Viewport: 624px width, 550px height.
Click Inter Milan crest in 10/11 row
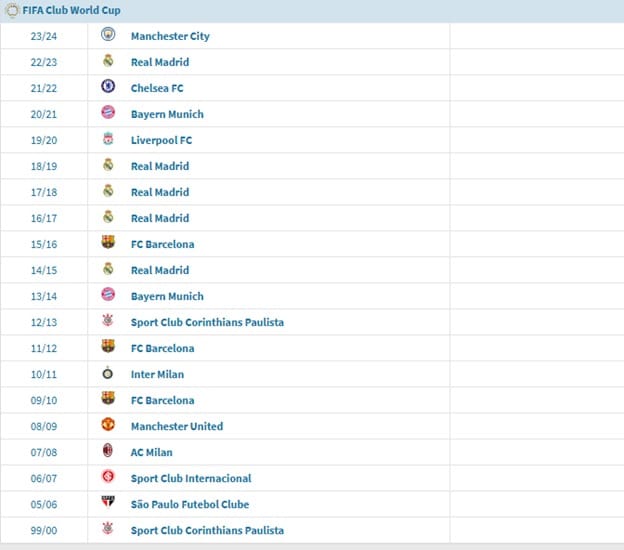tap(107, 373)
